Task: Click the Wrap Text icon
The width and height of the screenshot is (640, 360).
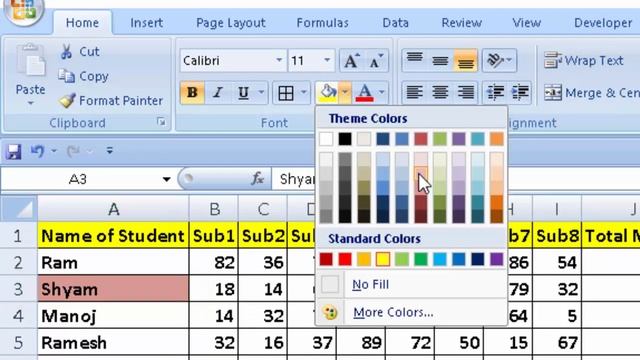Action: [553, 60]
